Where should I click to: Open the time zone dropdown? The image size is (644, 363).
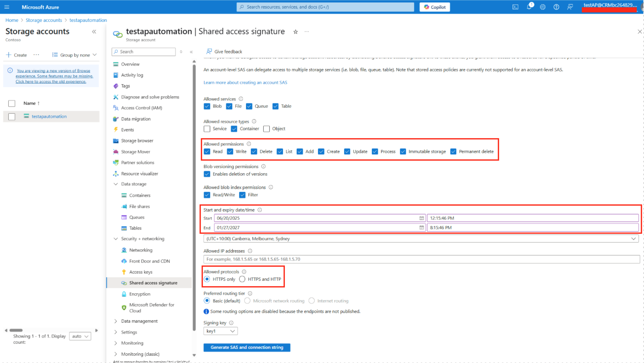421,239
